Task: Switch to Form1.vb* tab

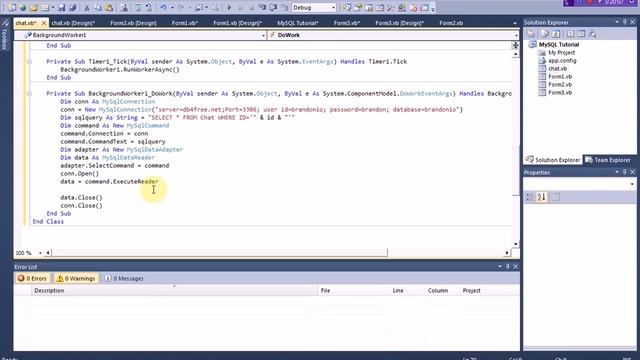Action: coord(184,23)
